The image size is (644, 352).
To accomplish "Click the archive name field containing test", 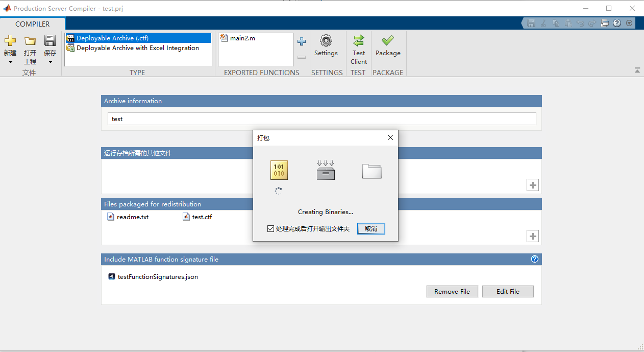I will click(322, 119).
